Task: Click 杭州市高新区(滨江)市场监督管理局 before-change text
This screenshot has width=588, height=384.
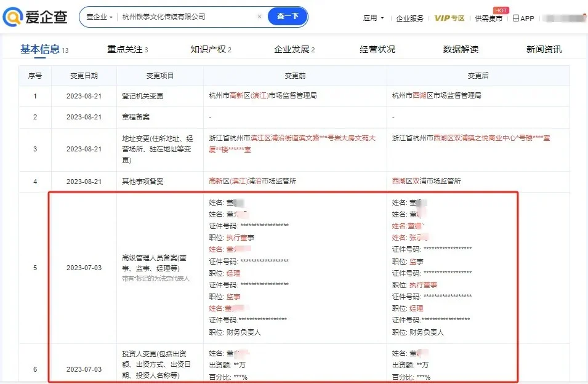Action: point(263,95)
